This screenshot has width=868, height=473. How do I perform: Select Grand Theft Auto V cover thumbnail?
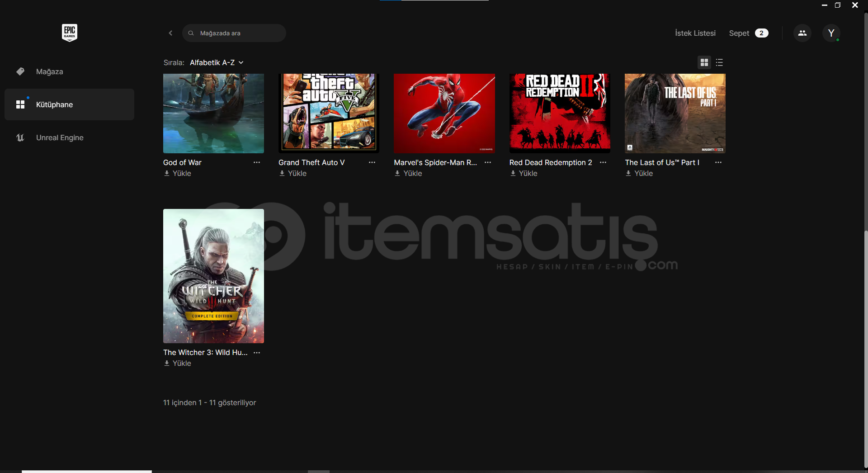(x=329, y=114)
